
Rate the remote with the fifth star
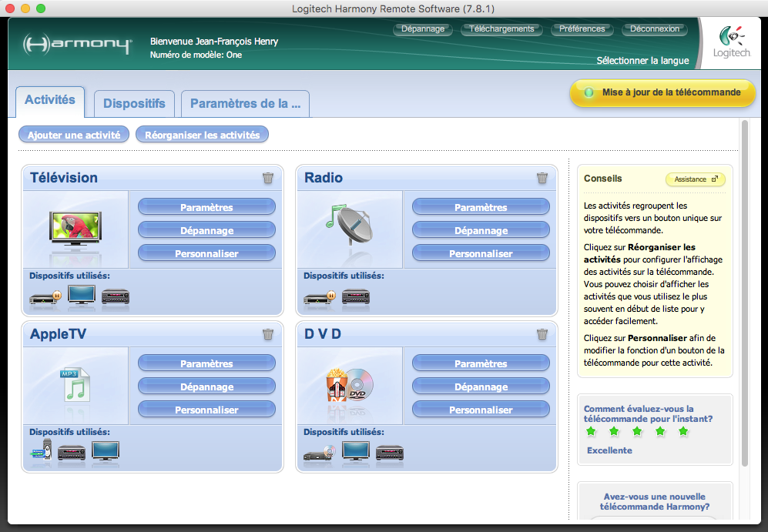point(683,431)
